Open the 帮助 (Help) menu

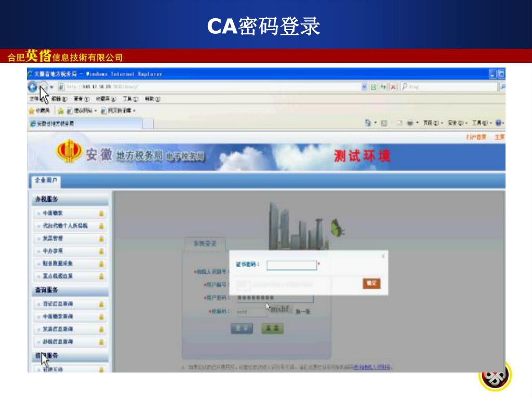(x=153, y=99)
